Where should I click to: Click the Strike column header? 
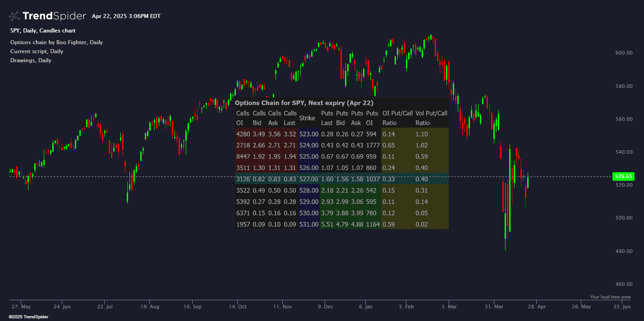click(x=307, y=118)
